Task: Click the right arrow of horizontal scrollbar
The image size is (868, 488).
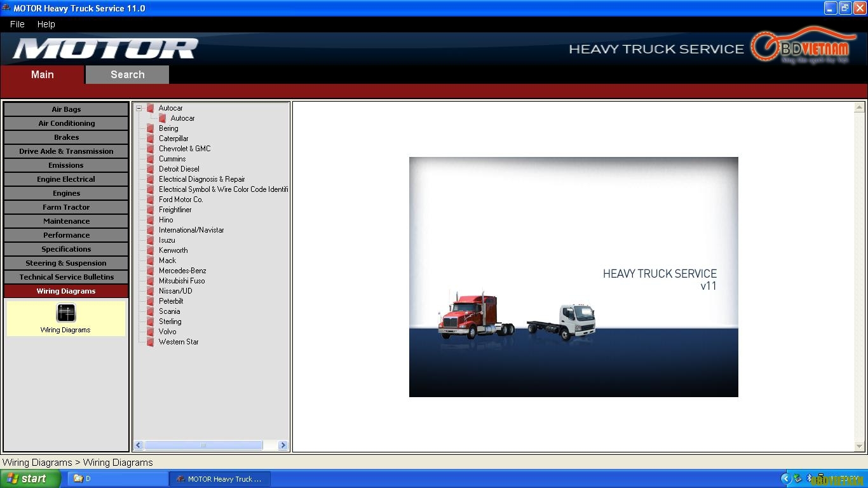Action: click(x=283, y=445)
